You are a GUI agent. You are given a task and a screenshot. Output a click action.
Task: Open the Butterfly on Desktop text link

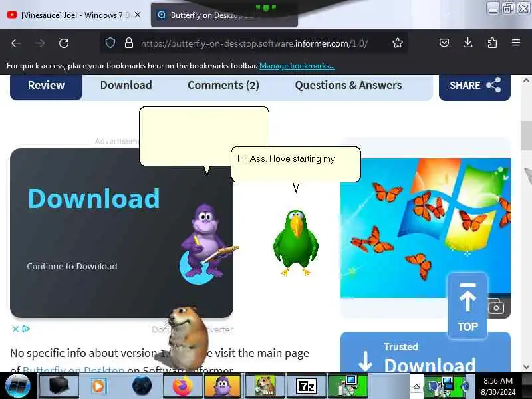(73, 370)
